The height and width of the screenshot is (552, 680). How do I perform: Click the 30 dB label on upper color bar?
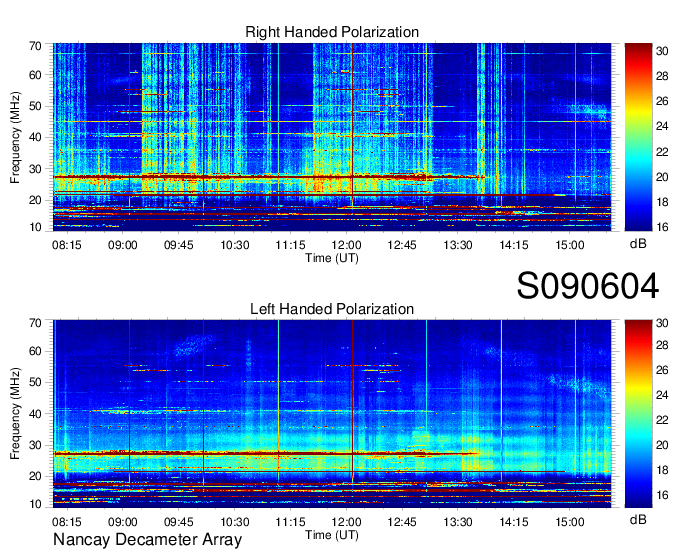coord(662,51)
